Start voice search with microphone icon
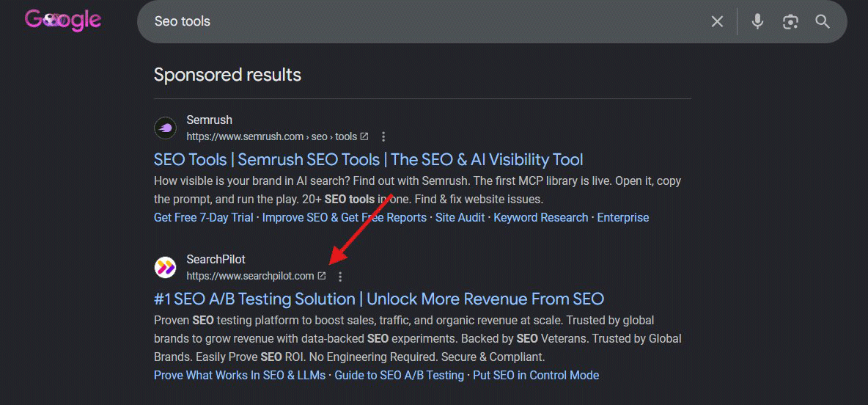The width and height of the screenshot is (868, 405). coord(757,21)
